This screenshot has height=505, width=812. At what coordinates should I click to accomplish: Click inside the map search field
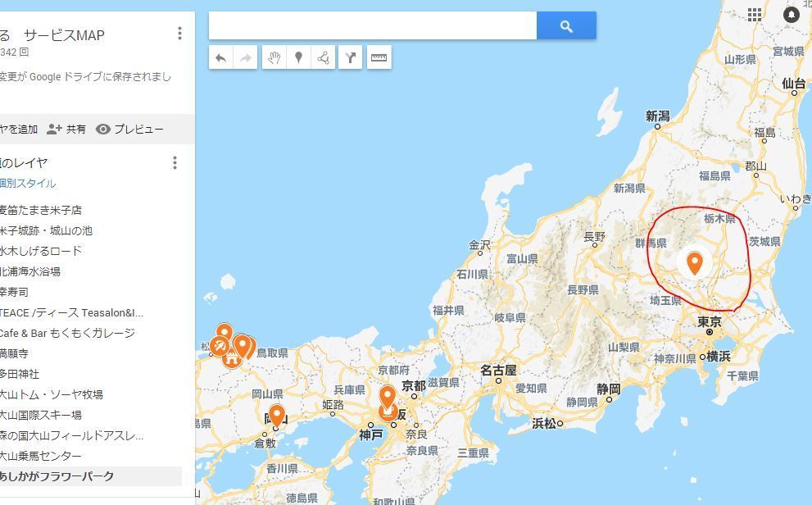(373, 26)
